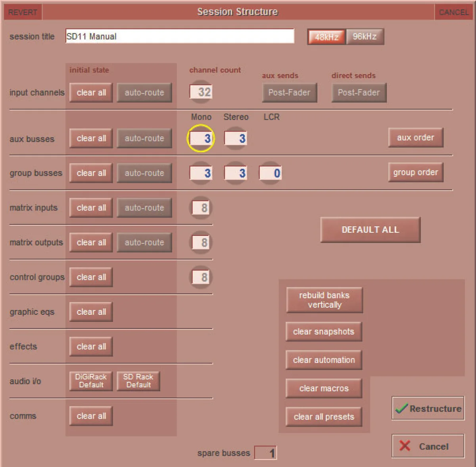Select the group busses Stereo count field

click(236, 173)
